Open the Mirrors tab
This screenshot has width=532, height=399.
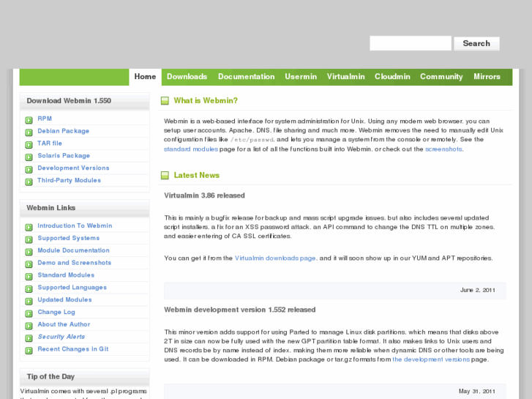click(x=487, y=77)
